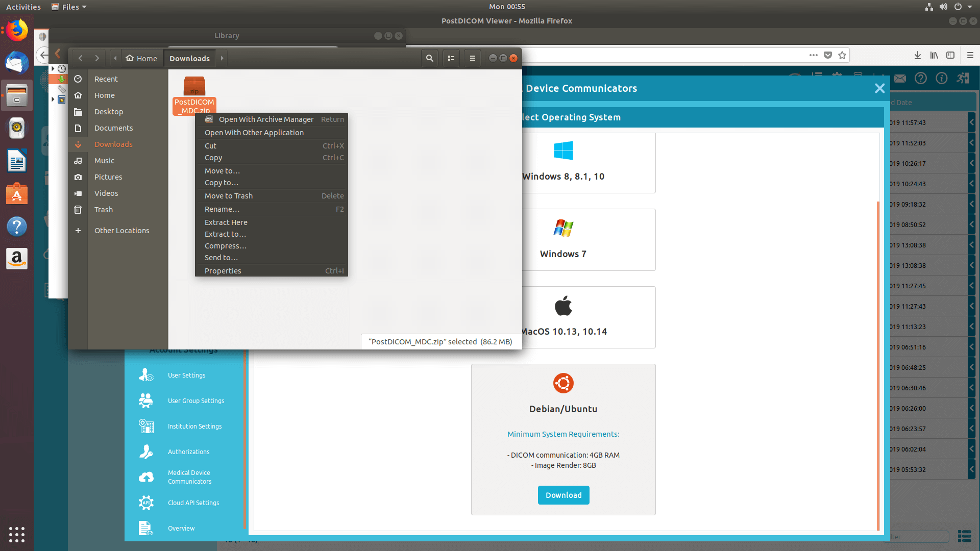Expand the breadcrumb navigation arrow
The width and height of the screenshot is (980, 551).
pos(222,59)
